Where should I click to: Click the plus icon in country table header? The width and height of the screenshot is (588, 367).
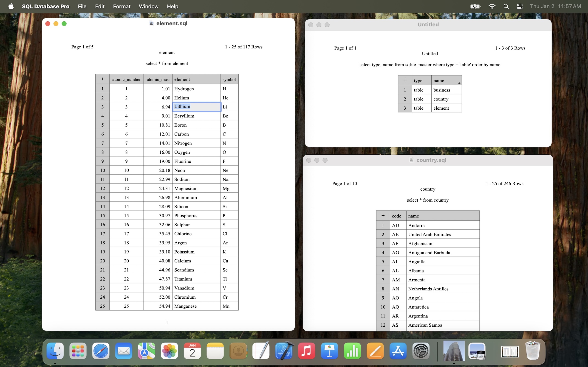383,216
